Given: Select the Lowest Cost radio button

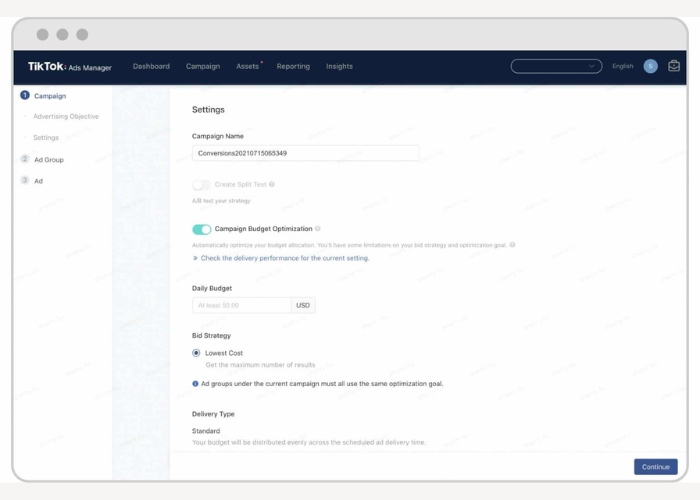Looking at the screenshot, I should 196,353.
